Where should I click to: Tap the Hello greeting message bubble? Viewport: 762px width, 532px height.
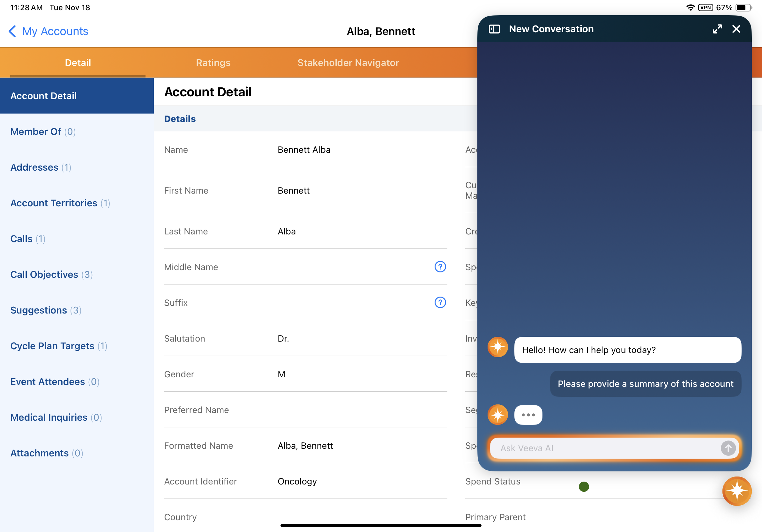[627, 350]
